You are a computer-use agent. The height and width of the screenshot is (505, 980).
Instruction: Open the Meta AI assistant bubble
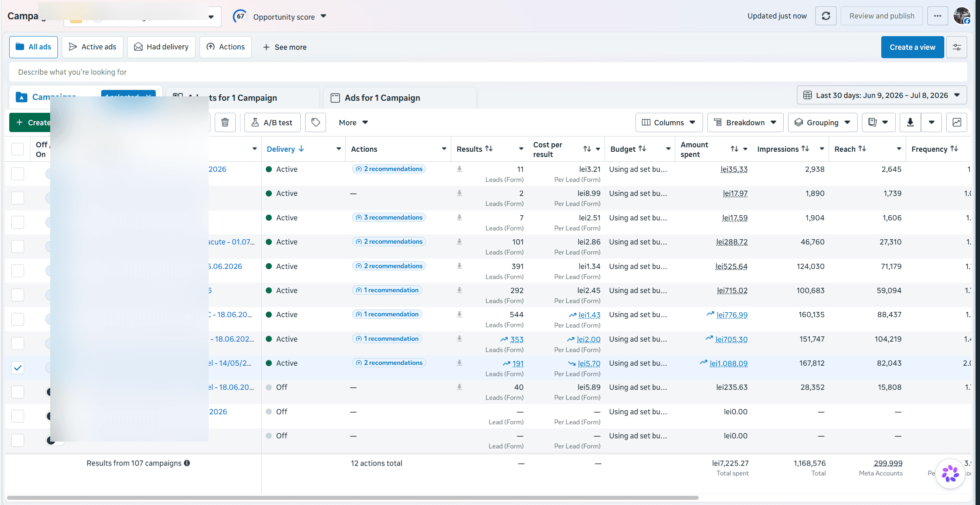coord(950,474)
